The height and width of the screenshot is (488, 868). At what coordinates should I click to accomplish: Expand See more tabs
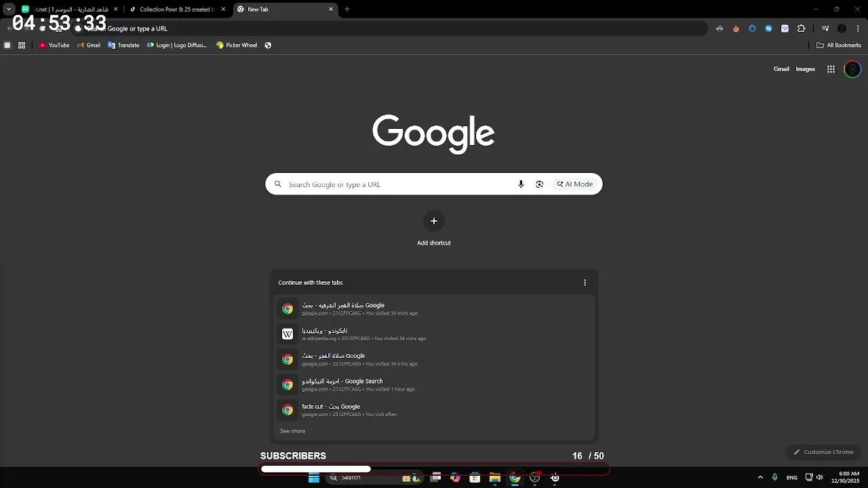(x=293, y=431)
